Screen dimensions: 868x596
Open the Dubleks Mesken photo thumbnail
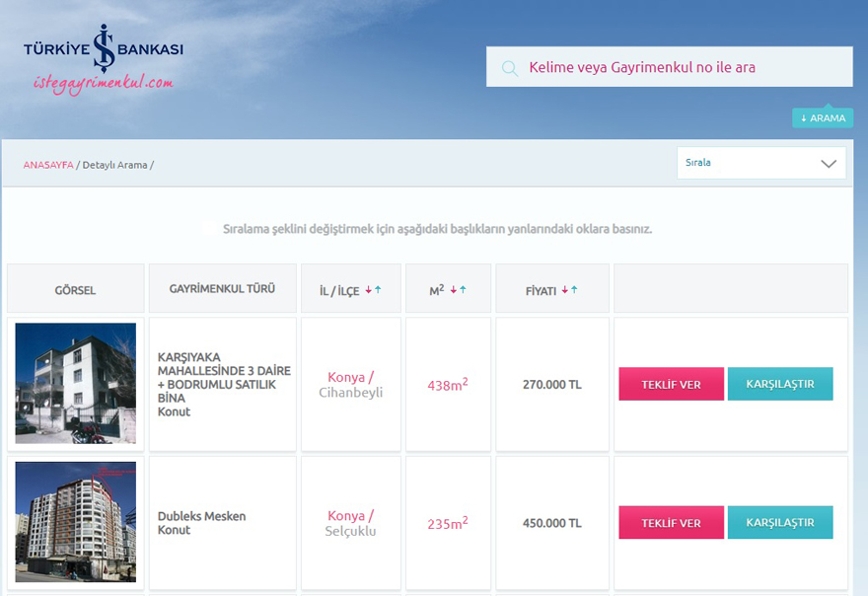pyautogui.click(x=76, y=522)
